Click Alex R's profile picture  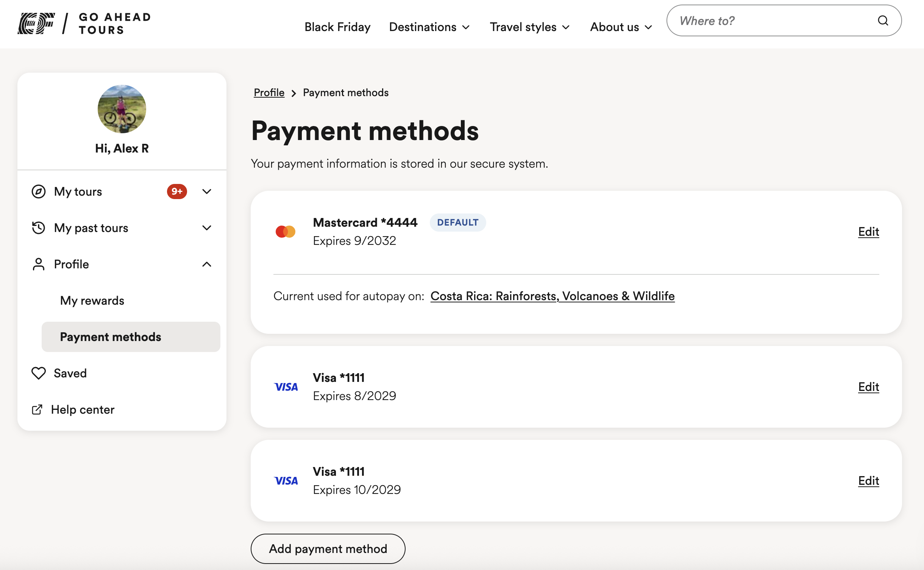(x=122, y=109)
